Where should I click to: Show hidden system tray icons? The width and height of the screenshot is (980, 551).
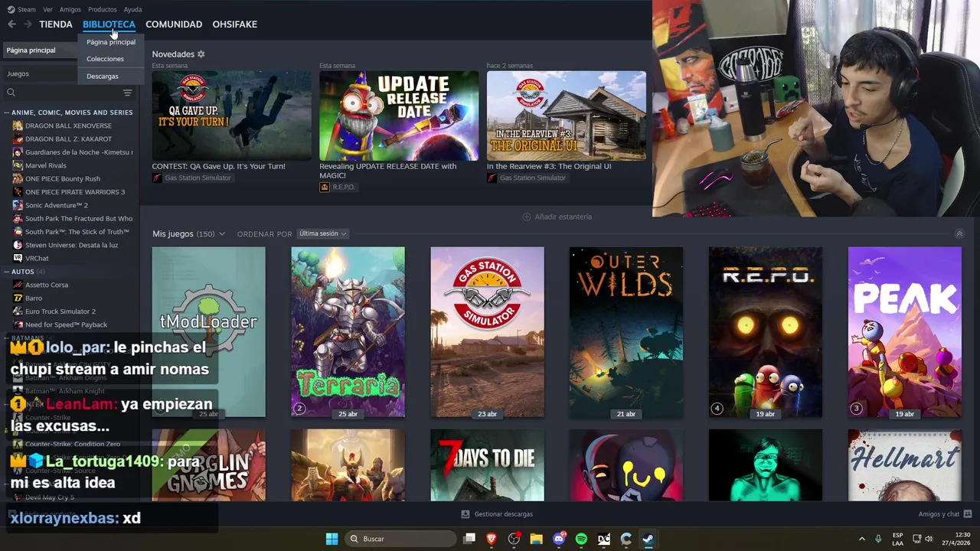coord(861,539)
